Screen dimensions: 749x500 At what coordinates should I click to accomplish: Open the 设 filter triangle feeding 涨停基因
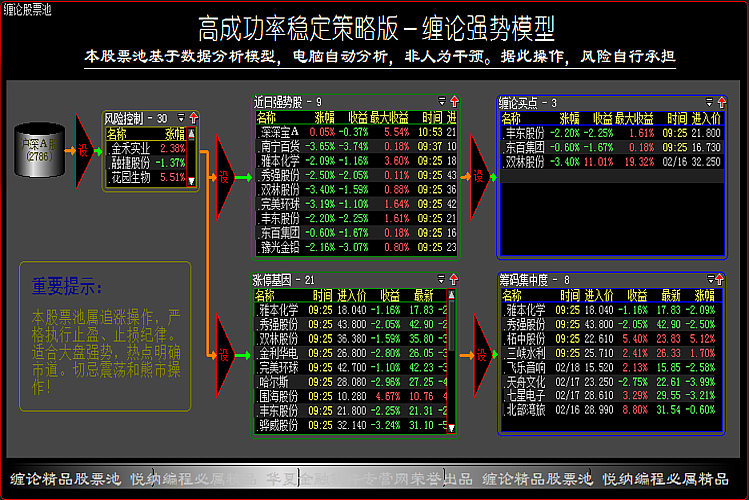223,355
